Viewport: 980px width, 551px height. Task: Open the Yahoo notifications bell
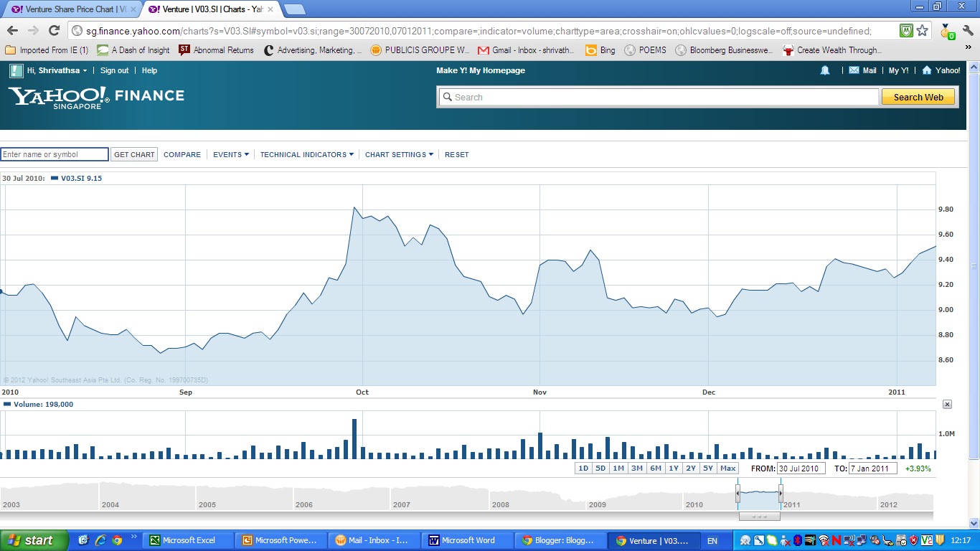click(x=825, y=70)
